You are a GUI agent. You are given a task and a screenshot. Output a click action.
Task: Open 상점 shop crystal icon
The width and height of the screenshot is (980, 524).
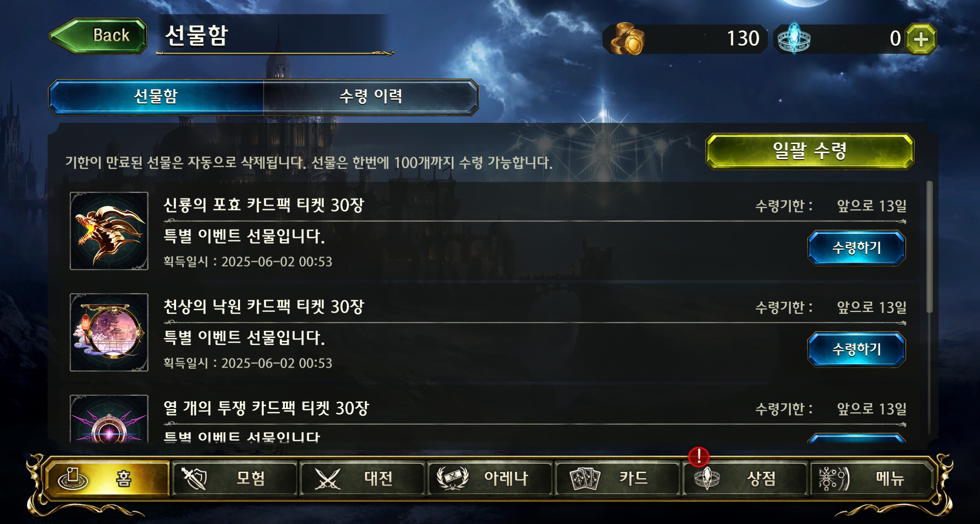707,478
